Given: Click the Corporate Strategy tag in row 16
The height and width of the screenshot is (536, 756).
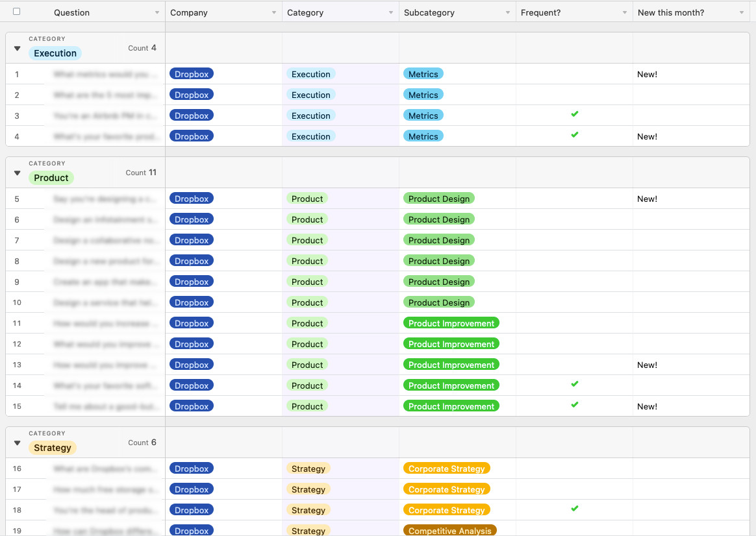Looking at the screenshot, I should click(x=446, y=469).
